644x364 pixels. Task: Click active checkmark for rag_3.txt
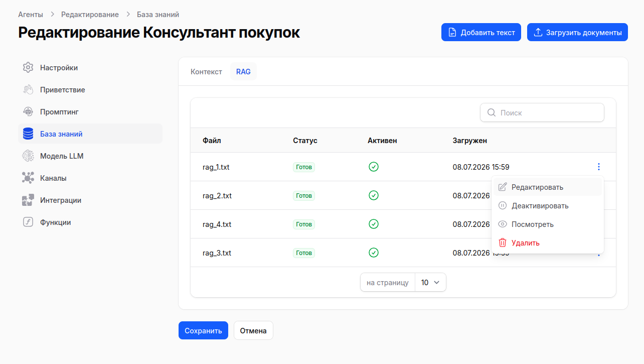pos(373,253)
